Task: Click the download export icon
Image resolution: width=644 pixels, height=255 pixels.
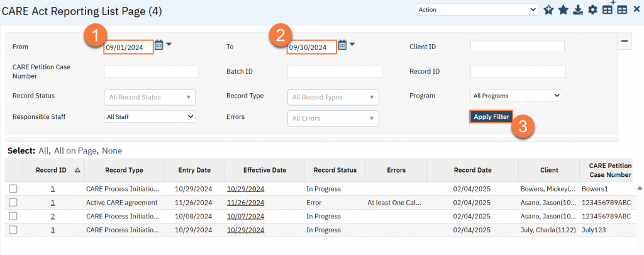Action: (577, 10)
